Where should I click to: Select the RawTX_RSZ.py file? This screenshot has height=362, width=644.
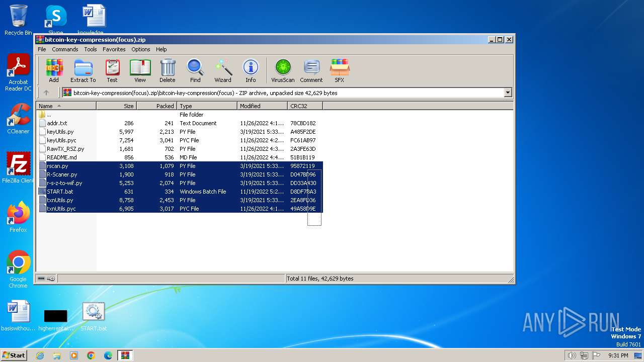pos(180,149)
